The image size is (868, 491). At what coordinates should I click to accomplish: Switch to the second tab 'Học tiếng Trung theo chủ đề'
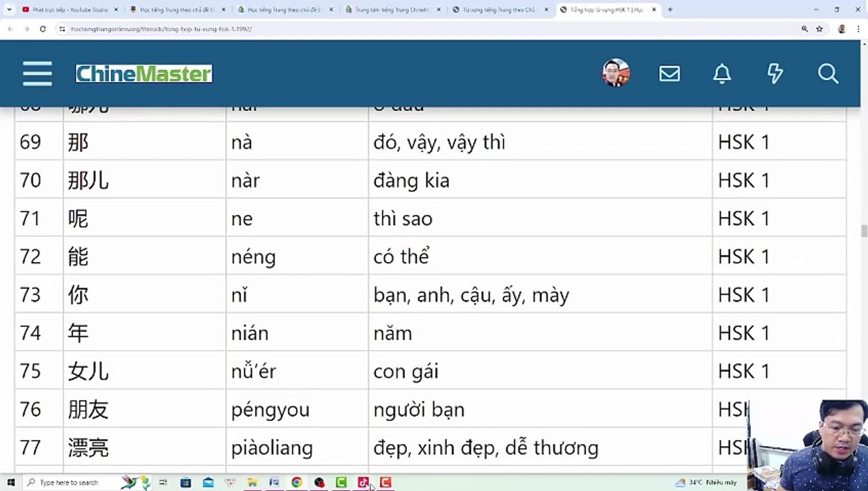pyautogui.click(x=177, y=10)
